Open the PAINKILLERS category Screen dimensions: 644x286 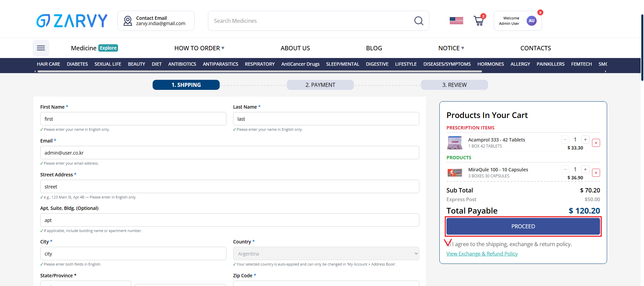coord(550,64)
